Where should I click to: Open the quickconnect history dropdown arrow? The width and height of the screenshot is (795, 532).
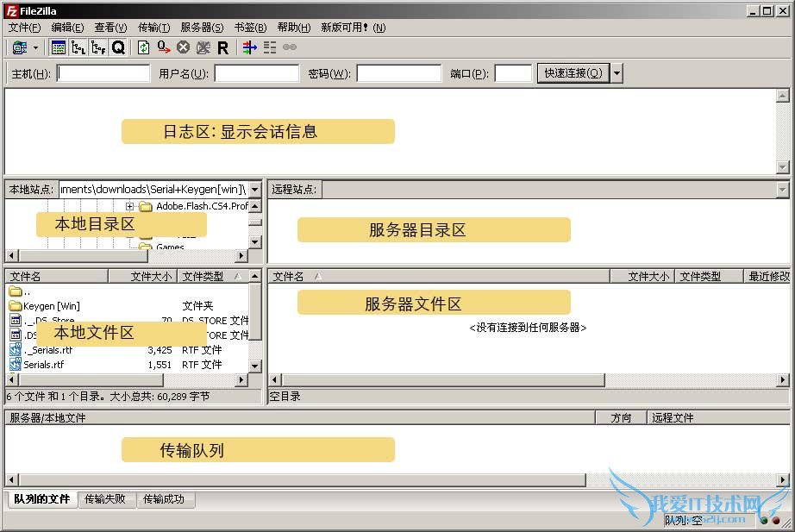617,73
